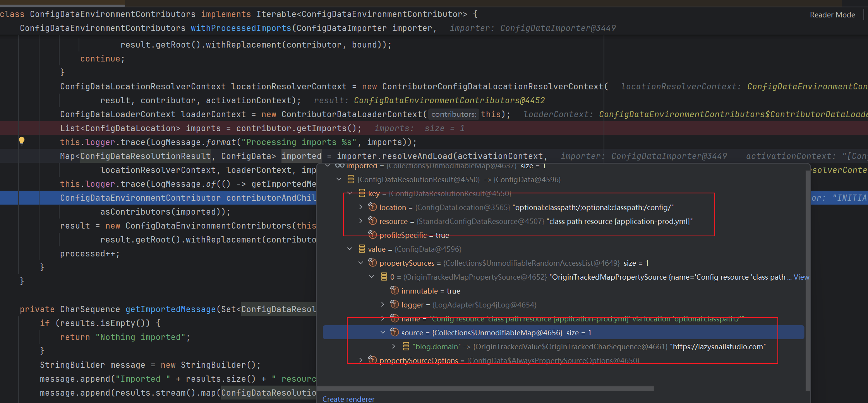Expand the name field node

click(x=383, y=318)
